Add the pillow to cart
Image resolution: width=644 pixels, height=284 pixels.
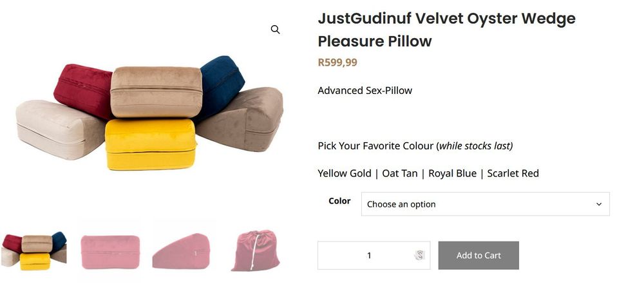pos(478,256)
